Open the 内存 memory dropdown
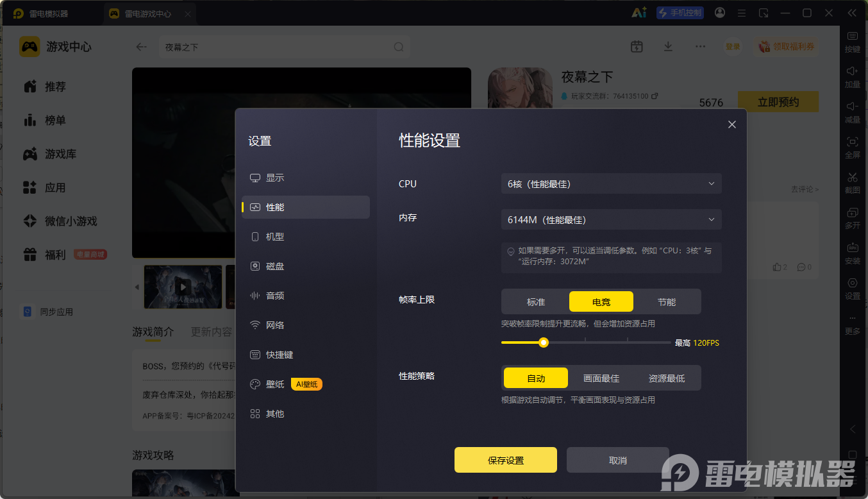The height and width of the screenshot is (499, 868). 611,219
